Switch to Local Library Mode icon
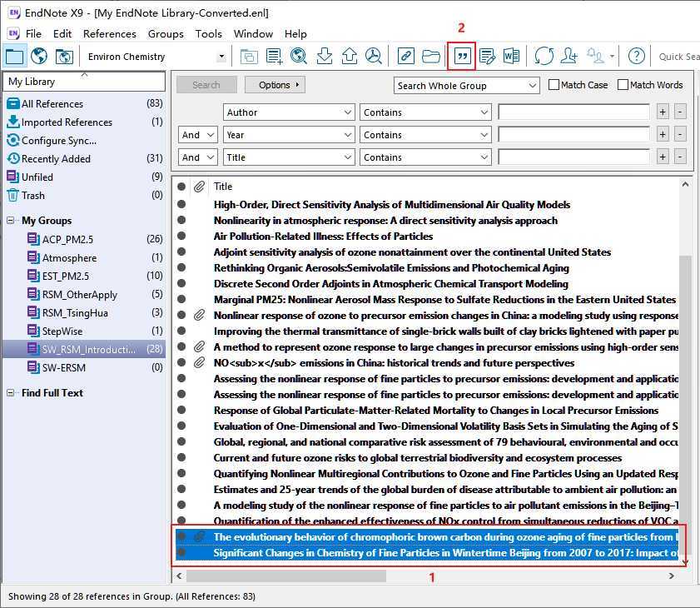700x608 pixels. click(x=14, y=57)
